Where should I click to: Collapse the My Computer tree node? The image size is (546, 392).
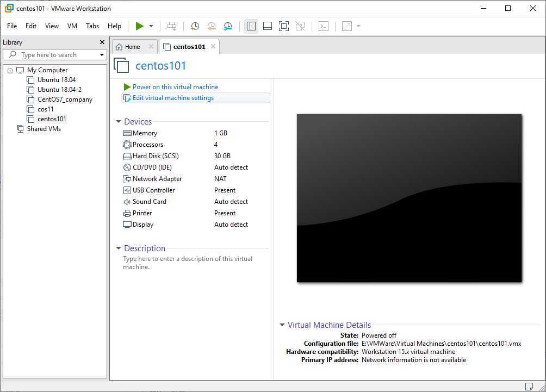(10, 71)
